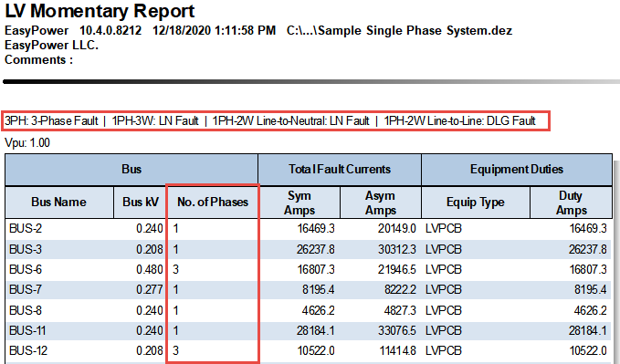620x364 pixels.
Task: Click duty amps value 28184.1 for BUS-11
Action: (x=587, y=330)
